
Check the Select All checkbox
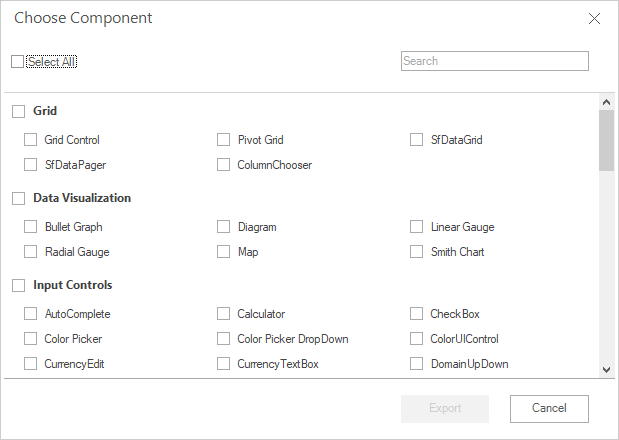(x=18, y=62)
